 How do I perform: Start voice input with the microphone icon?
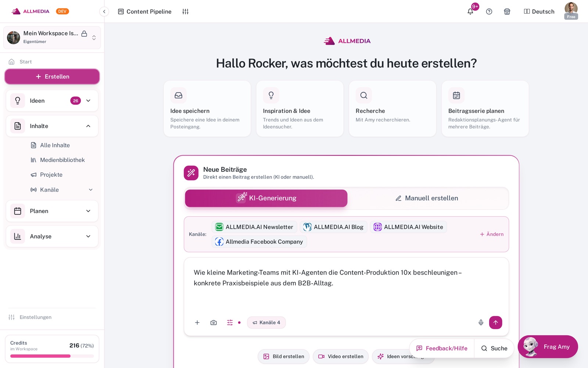(x=481, y=322)
